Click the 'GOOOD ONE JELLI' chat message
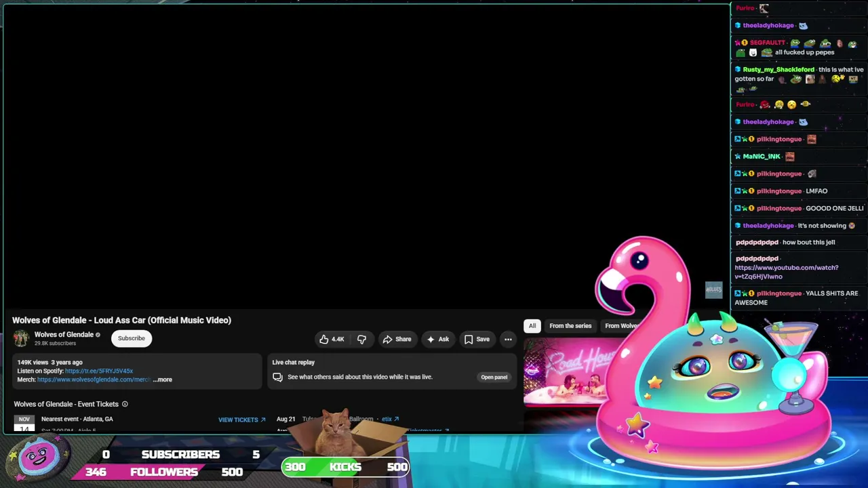Screen dimensions: 868x488 [x=835, y=208]
